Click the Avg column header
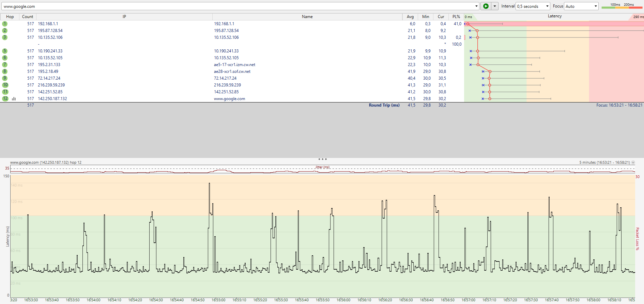The width and height of the screenshot is (644, 304). click(x=410, y=17)
